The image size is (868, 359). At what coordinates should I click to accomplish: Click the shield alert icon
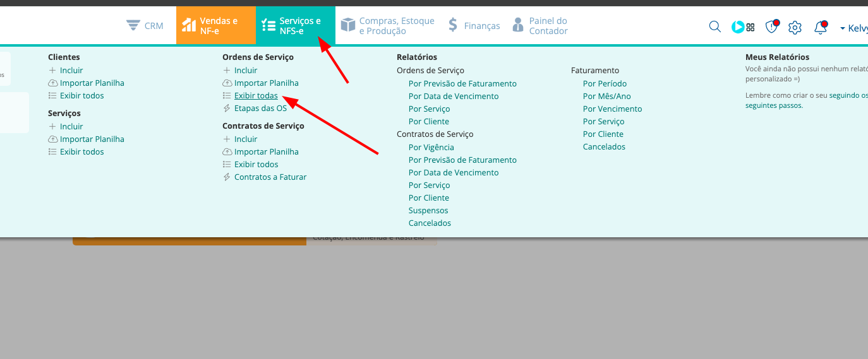point(771,26)
